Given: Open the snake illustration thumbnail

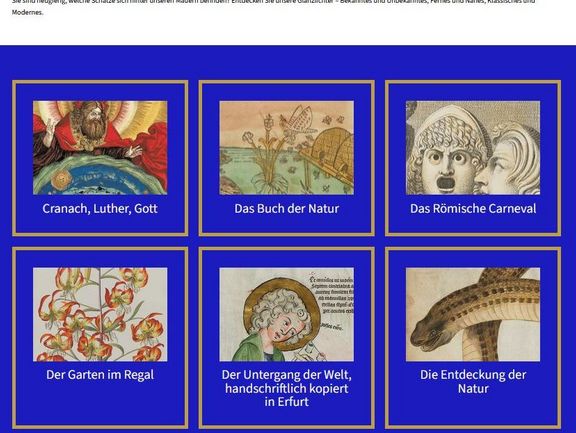Looking at the screenshot, I should point(473,314).
